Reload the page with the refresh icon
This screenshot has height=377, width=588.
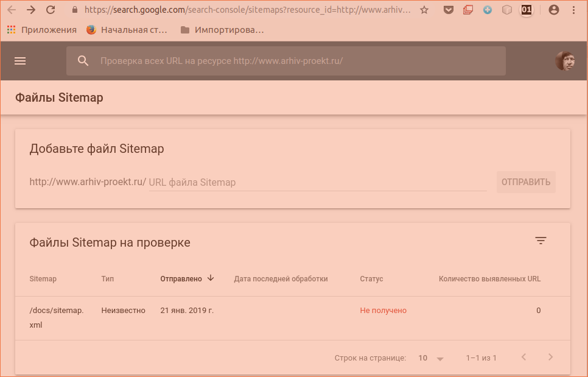51,10
